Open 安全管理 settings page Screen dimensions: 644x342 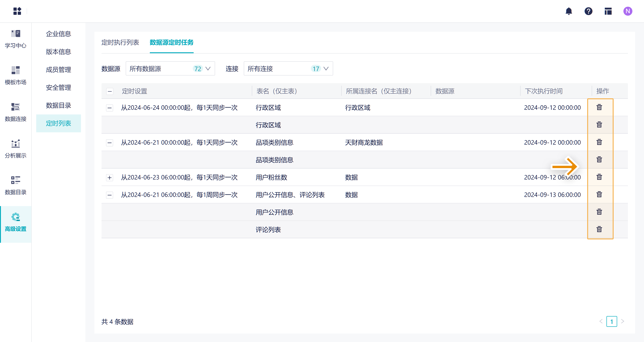[x=58, y=87]
